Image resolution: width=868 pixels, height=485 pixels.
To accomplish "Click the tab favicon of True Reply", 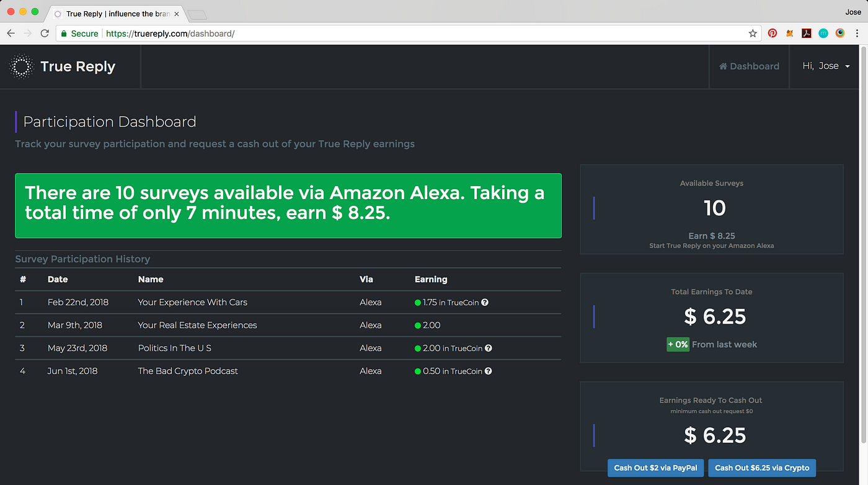I will [58, 14].
